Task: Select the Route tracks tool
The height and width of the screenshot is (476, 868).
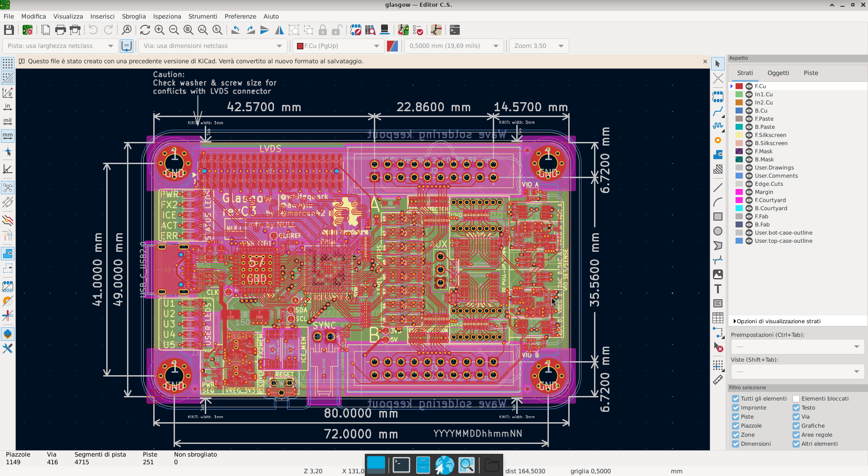Action: [718, 111]
